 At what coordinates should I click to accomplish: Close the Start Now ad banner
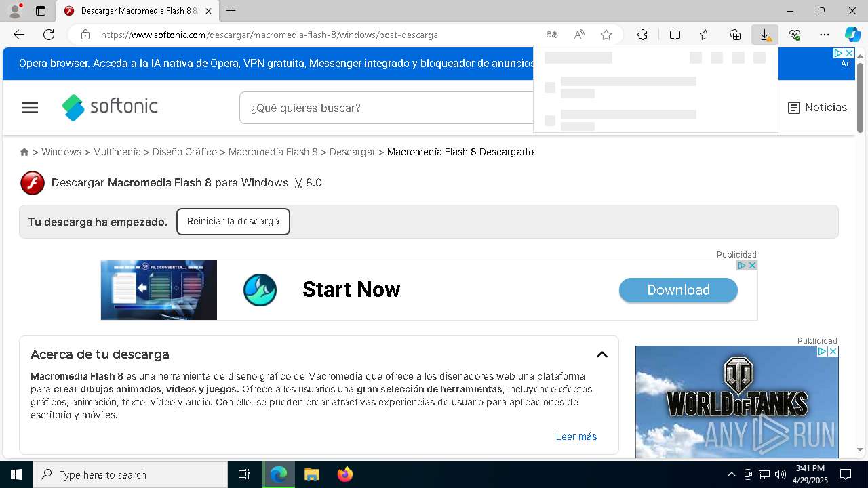(x=752, y=265)
